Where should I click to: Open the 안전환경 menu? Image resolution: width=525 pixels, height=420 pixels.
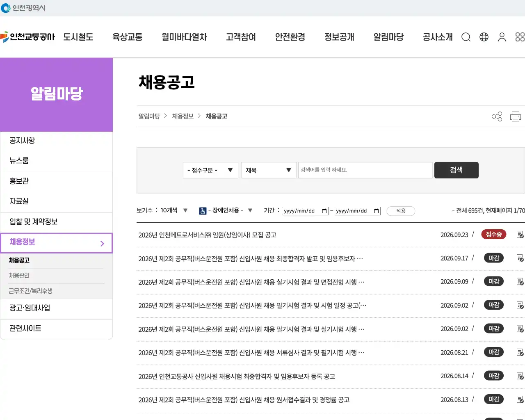coord(290,37)
